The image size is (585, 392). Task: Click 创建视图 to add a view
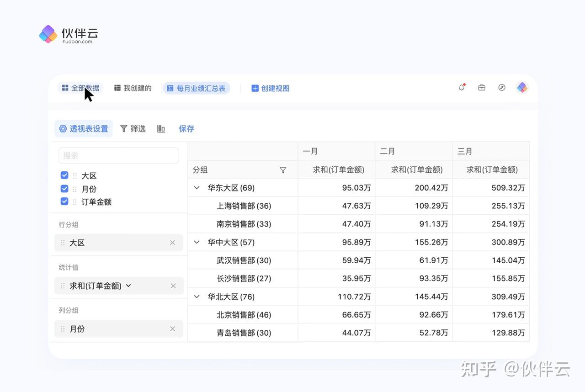(271, 88)
